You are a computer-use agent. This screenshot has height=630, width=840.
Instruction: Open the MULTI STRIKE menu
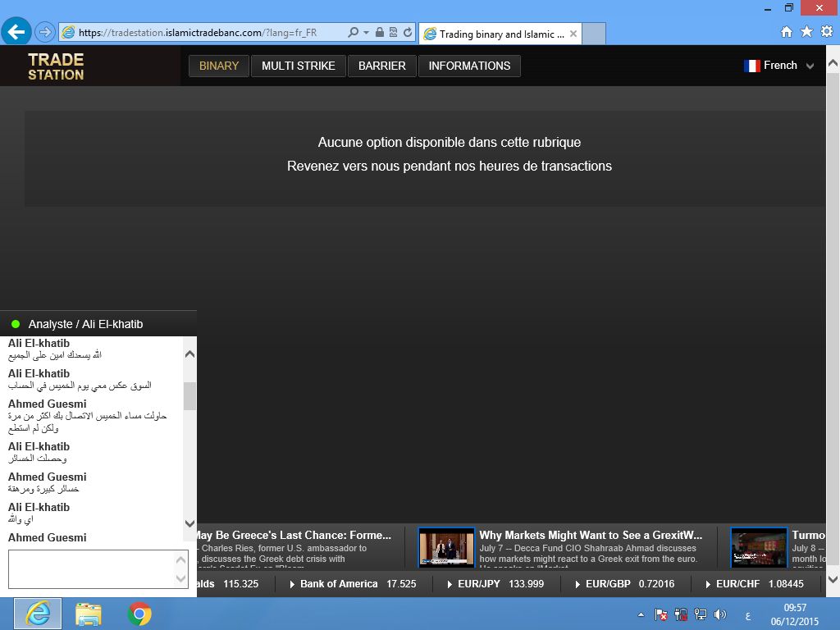[x=299, y=66]
